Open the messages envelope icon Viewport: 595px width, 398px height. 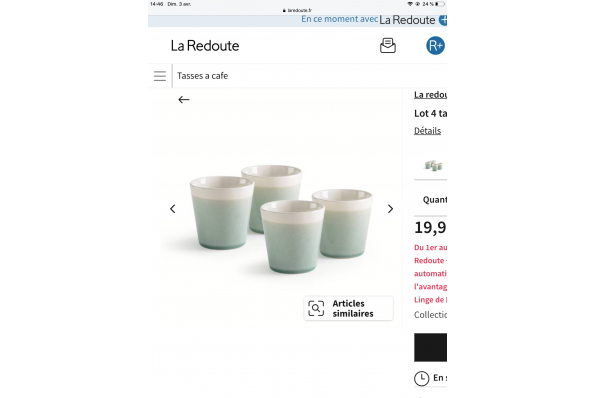(388, 46)
